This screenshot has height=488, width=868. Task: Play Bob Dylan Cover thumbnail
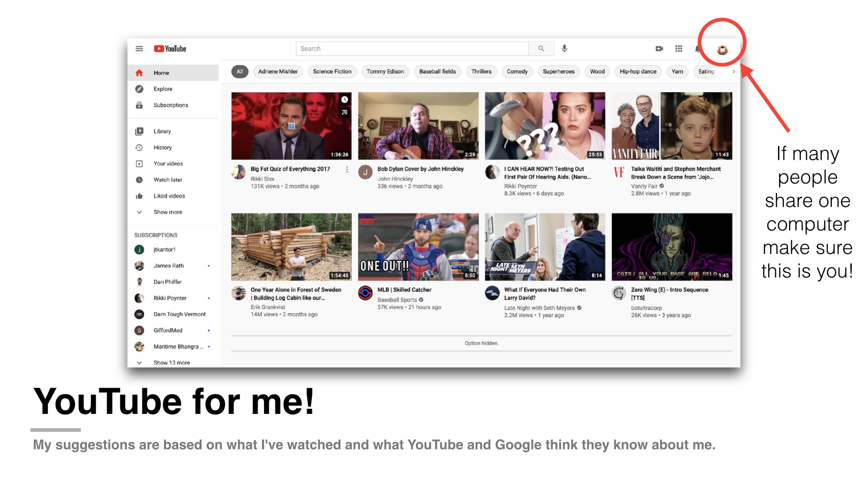(418, 126)
